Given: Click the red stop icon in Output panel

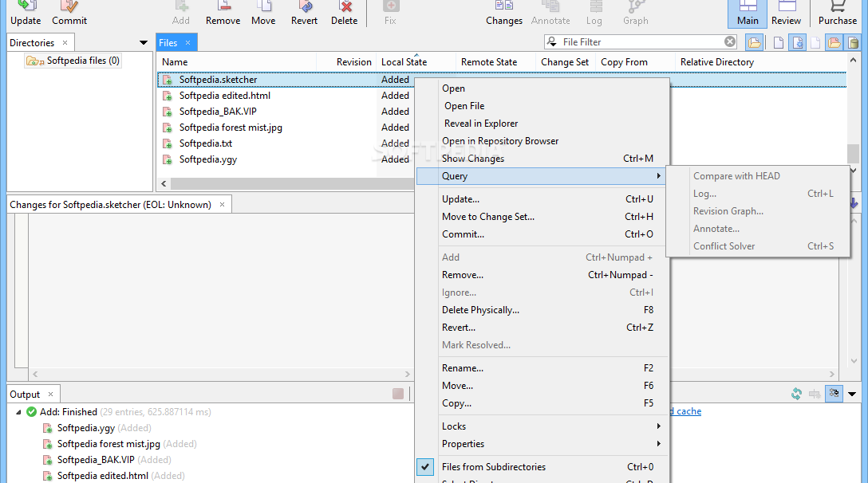Looking at the screenshot, I should point(398,394).
